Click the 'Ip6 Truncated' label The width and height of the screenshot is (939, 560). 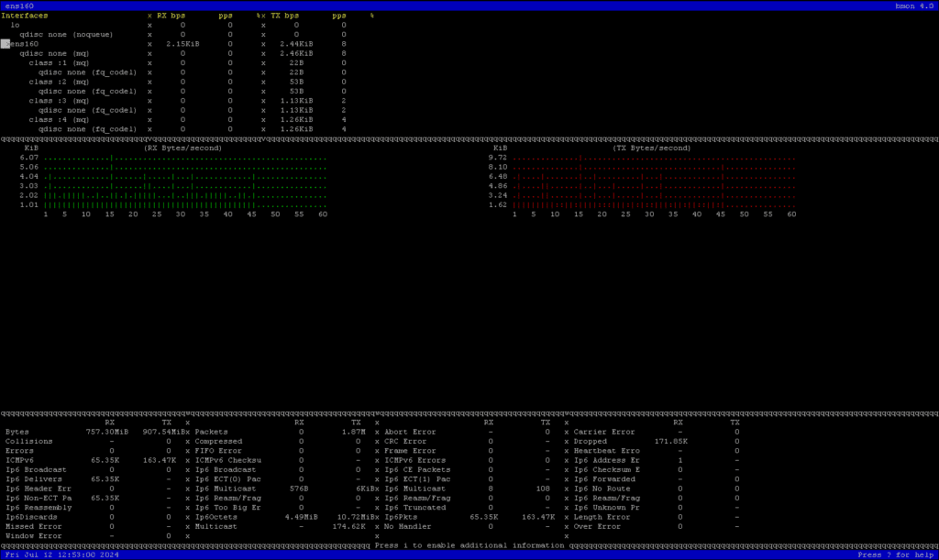[415, 508]
